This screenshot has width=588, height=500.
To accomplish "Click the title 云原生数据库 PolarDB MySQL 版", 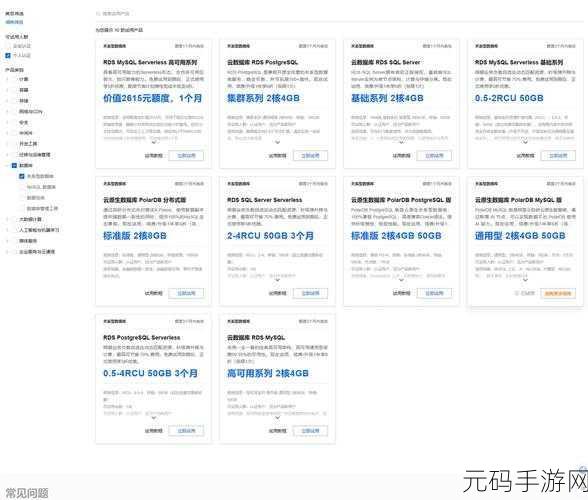I will click(519, 200).
